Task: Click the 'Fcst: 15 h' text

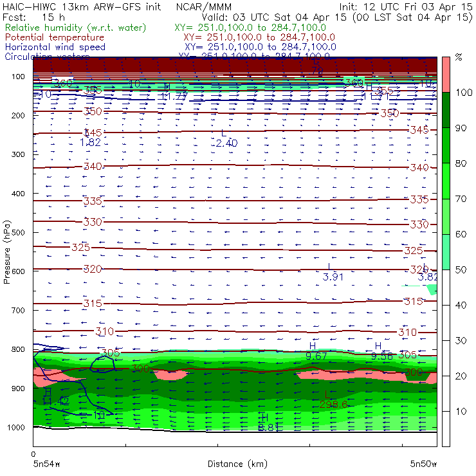Action: pos(33,17)
